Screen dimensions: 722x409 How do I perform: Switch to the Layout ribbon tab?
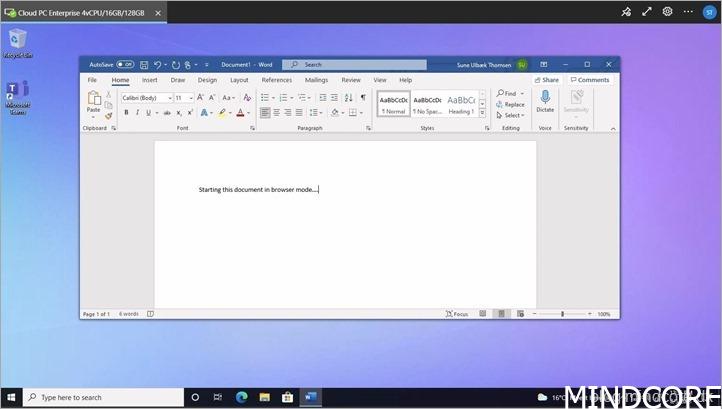pos(239,80)
